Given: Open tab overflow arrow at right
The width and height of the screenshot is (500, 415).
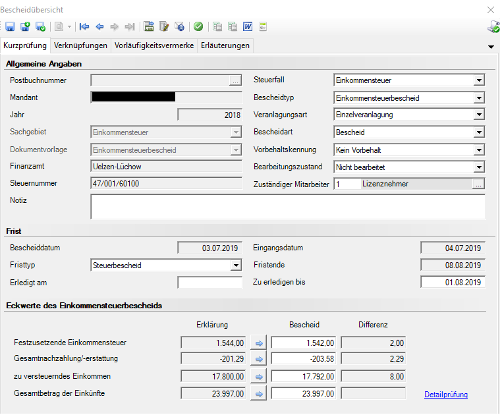Looking at the screenshot, I should tap(491, 47).
